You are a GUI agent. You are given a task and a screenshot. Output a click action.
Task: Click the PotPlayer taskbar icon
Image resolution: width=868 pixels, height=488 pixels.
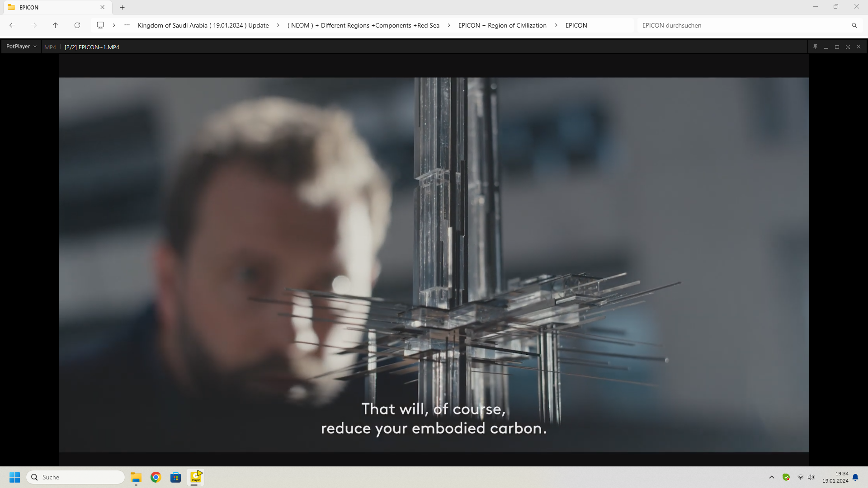click(196, 477)
